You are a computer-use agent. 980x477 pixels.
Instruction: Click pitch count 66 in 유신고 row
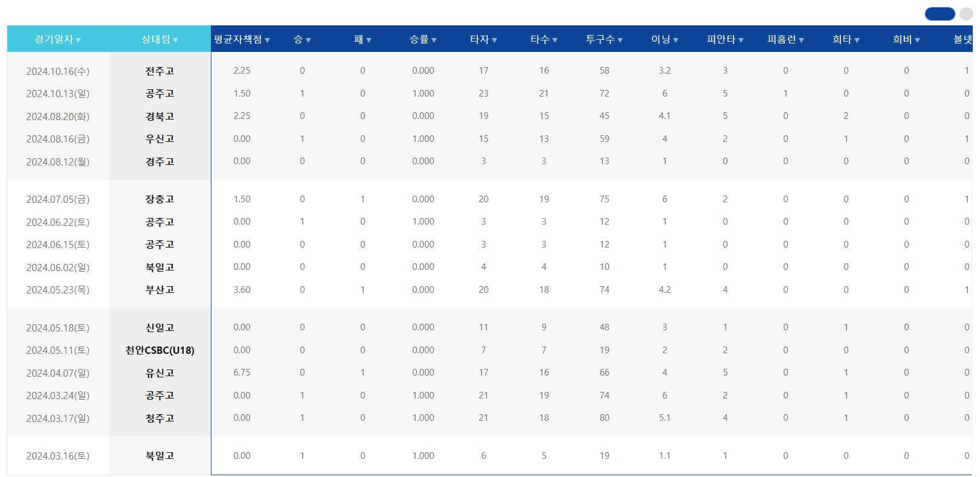604,373
